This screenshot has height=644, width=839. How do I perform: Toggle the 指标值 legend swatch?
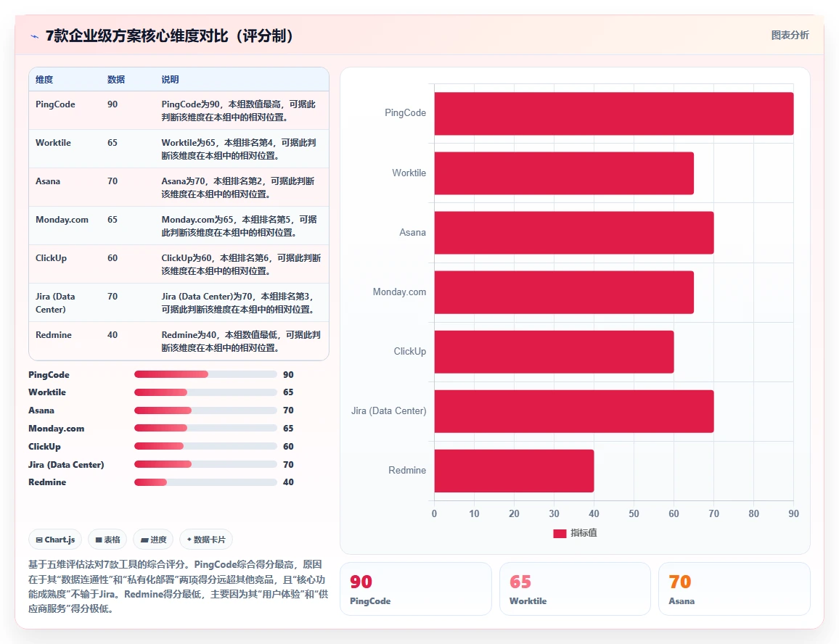560,533
